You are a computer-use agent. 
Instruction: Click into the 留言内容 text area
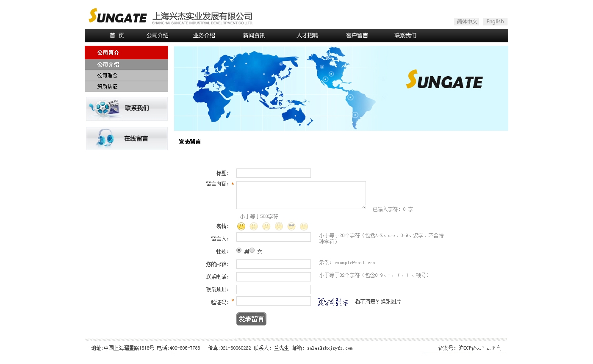coord(301,195)
